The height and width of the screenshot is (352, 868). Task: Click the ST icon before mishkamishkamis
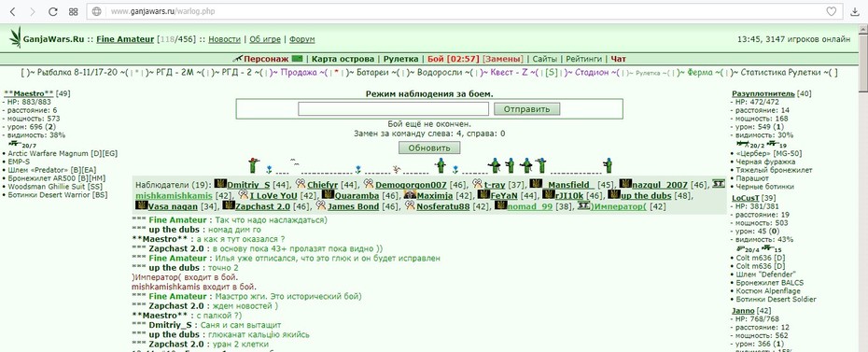coord(718,183)
